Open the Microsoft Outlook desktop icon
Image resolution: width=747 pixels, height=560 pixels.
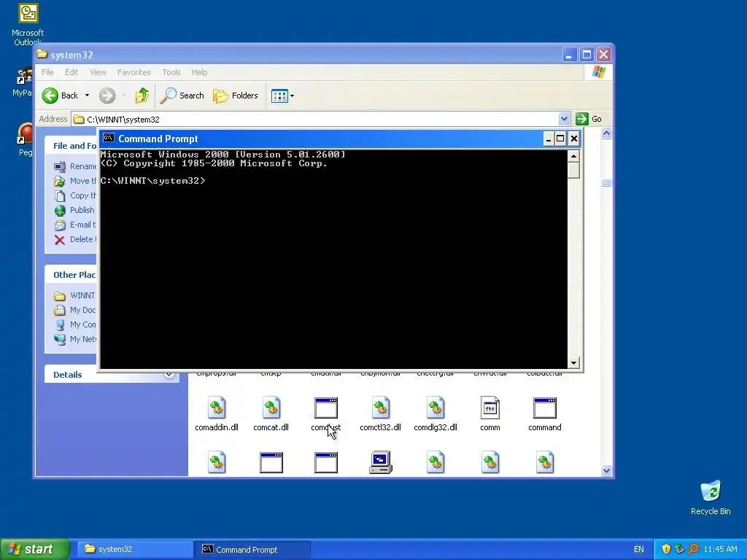coord(28,24)
